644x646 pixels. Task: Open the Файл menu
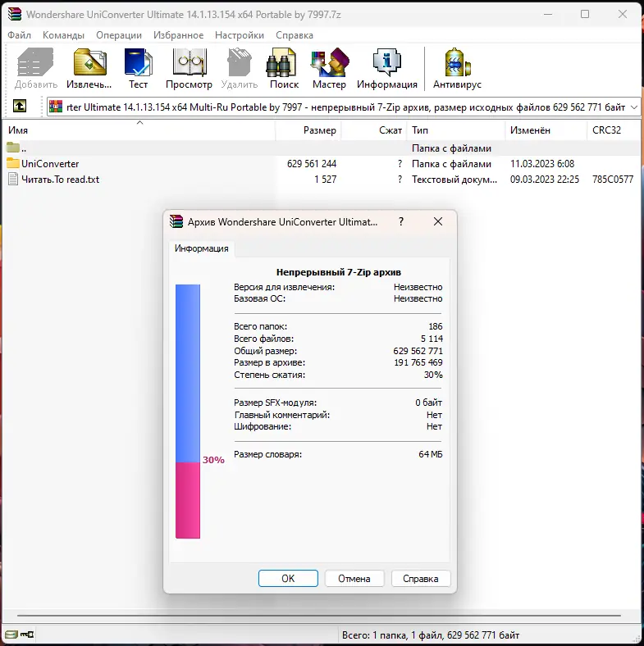coord(20,35)
